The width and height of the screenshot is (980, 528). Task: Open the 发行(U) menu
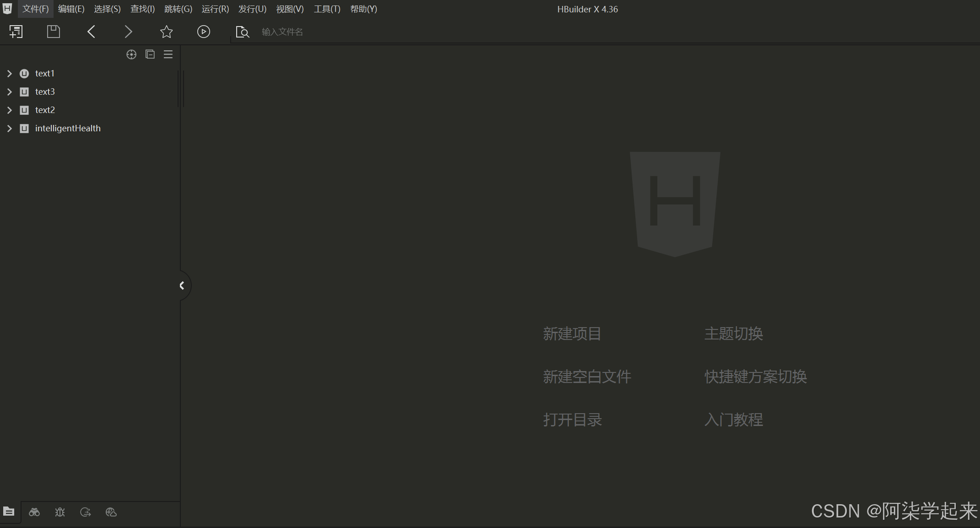[252, 9]
